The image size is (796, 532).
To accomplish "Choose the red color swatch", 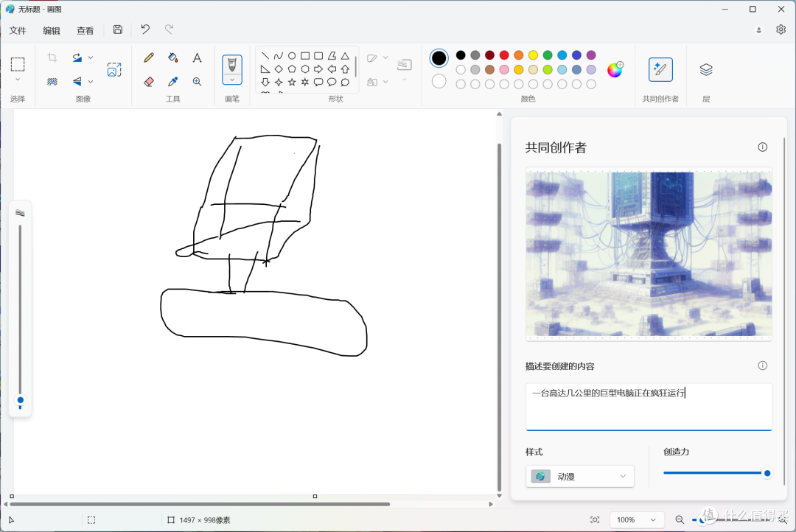I will click(504, 55).
